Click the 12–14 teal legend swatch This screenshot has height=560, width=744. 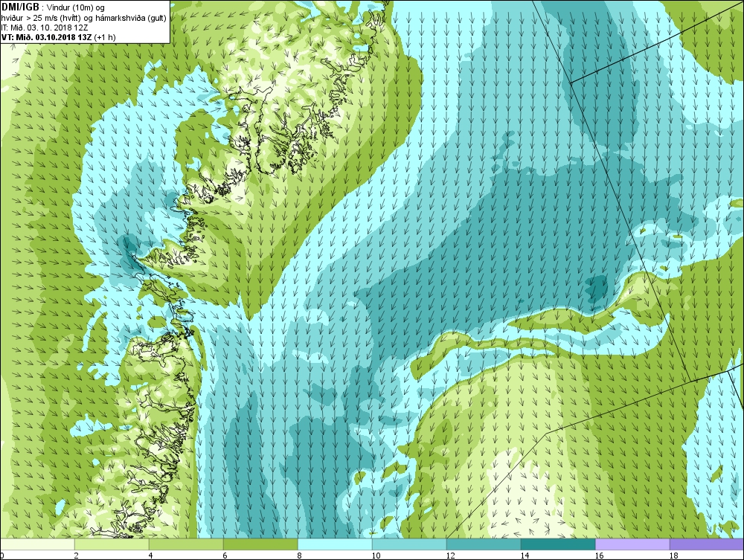click(x=484, y=544)
